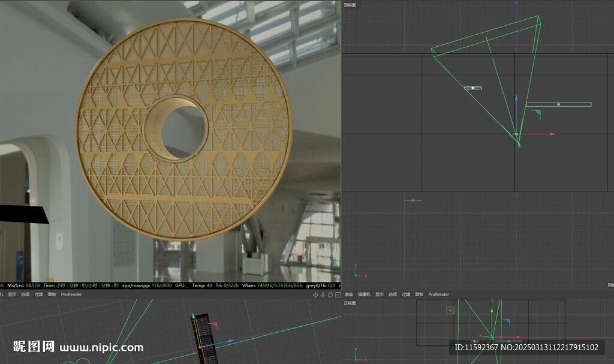Open ProRender menu in the front viewport

tap(438, 294)
